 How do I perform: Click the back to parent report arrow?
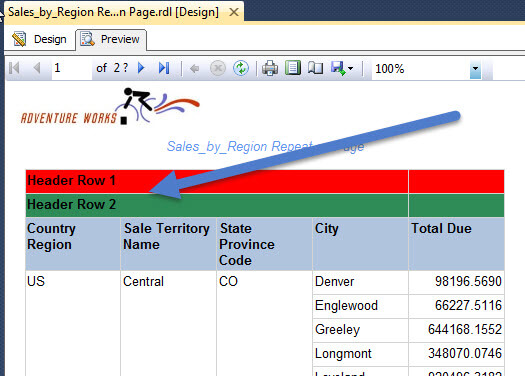[x=194, y=69]
